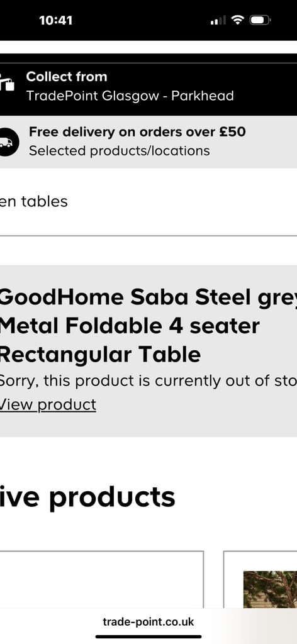Open the Collect from store selector
Viewport: 297px width, 644px height.
148,86
